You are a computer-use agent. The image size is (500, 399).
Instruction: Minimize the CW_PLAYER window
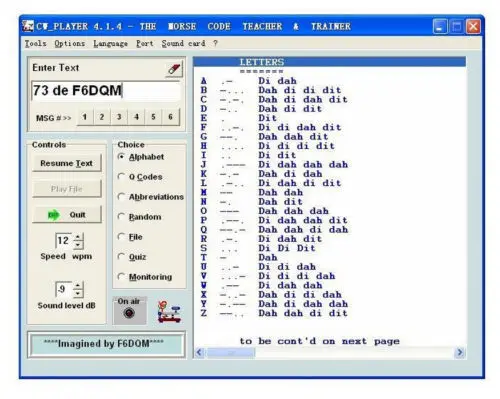point(440,26)
